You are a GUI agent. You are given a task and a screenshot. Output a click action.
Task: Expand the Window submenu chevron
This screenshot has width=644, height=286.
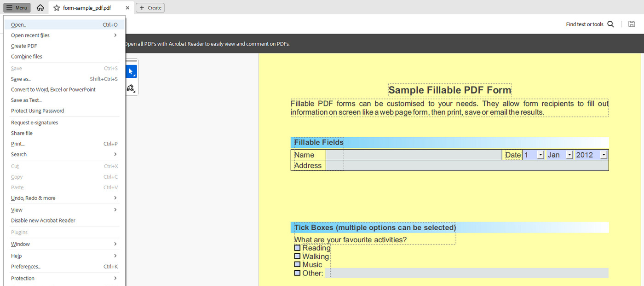pos(115,244)
